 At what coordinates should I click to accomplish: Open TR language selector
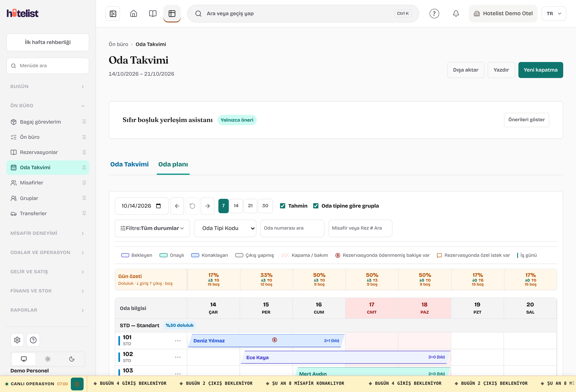554,14
